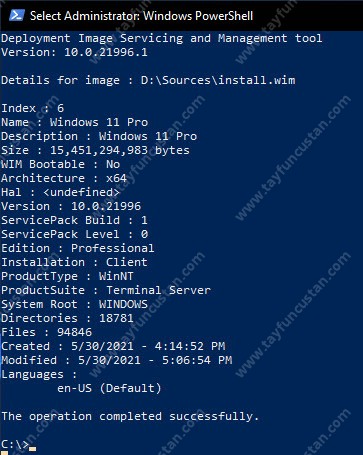This screenshot has height=455, width=363.
Task: Click the 'Directories : 18781' line
Action: click(x=67, y=318)
